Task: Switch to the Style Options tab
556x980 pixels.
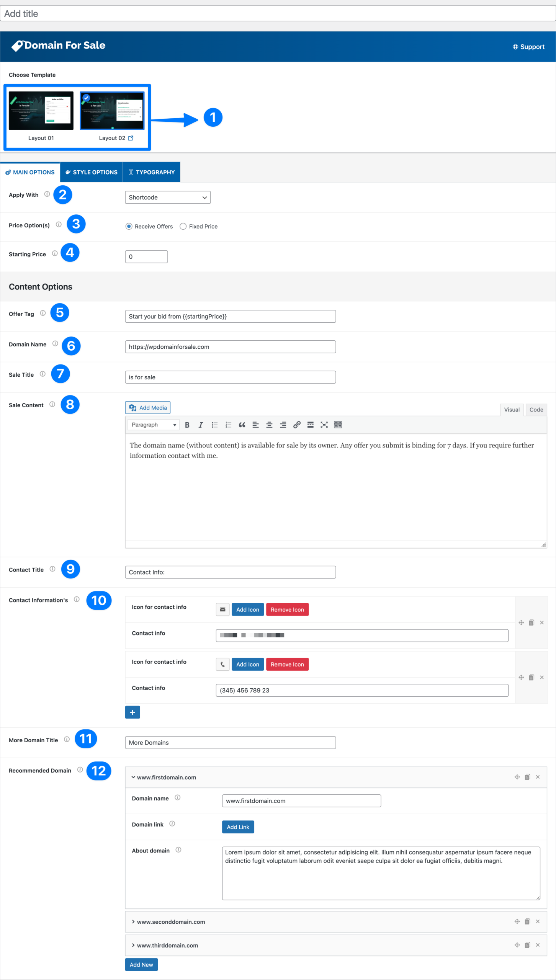Action: pyautogui.click(x=92, y=172)
